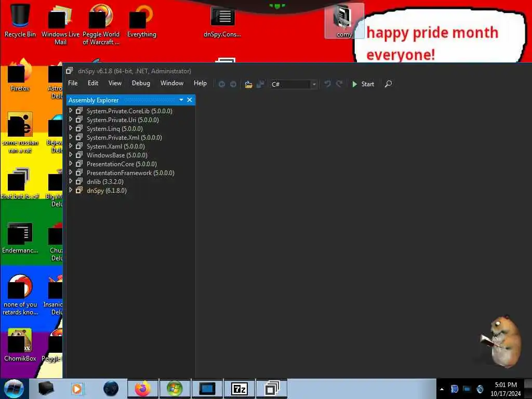Click the Start debugging button
The height and width of the screenshot is (399, 532).
point(363,84)
